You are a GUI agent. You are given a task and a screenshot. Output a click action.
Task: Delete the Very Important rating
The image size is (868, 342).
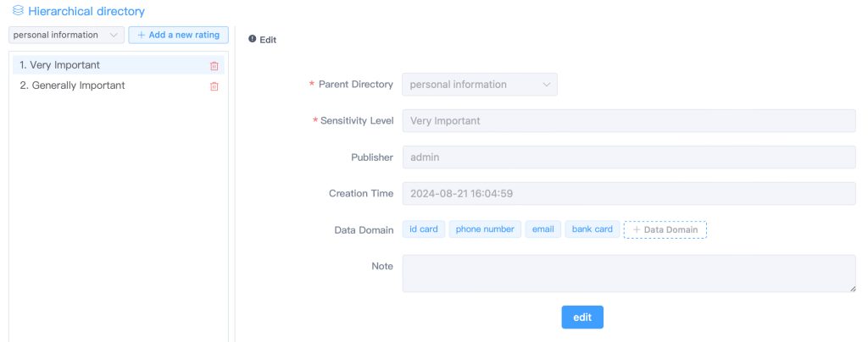214,66
